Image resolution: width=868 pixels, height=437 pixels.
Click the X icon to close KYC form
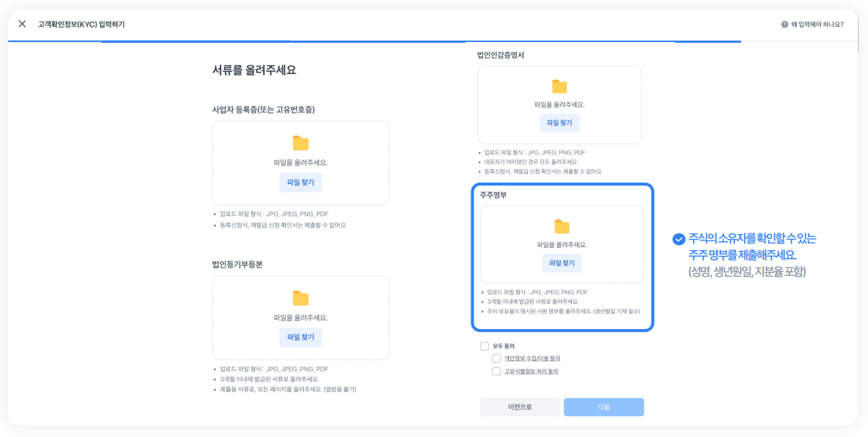(x=22, y=24)
